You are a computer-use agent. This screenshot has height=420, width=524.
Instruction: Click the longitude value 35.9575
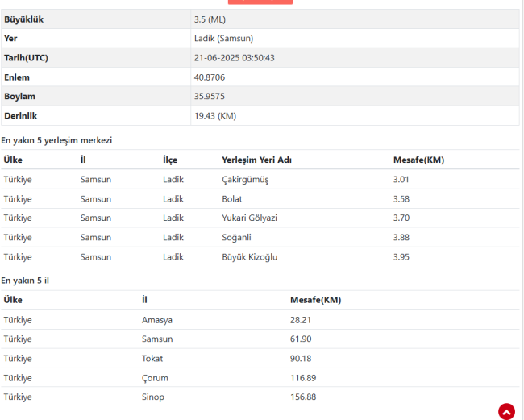(x=210, y=96)
